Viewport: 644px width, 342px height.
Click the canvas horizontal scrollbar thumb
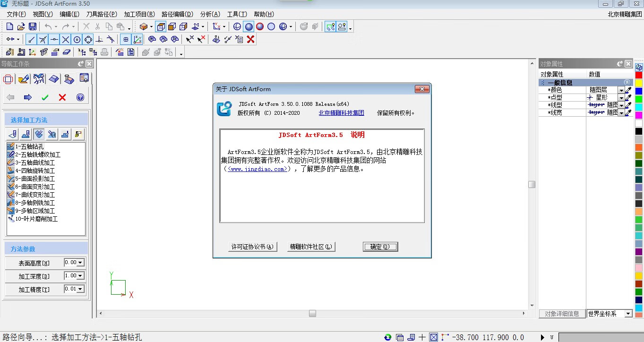point(312,313)
